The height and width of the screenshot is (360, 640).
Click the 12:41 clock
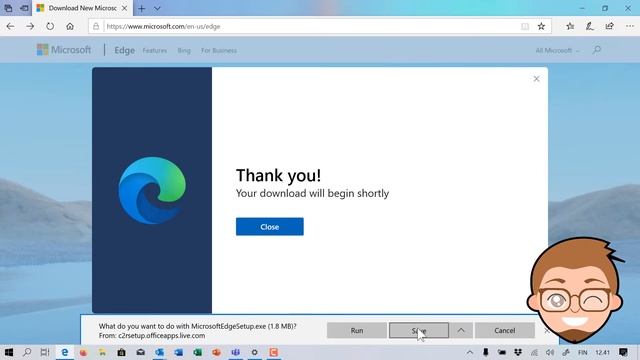pyautogui.click(x=602, y=352)
